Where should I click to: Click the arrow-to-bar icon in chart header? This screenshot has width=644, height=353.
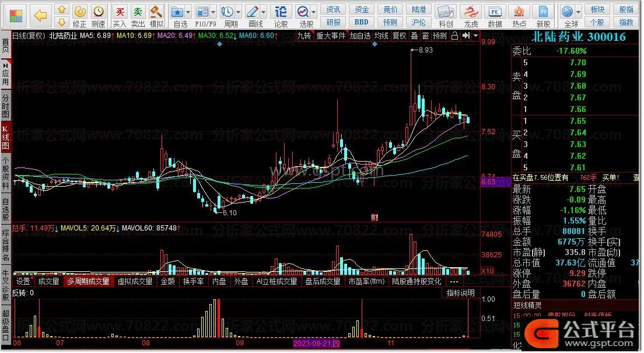click(466, 36)
